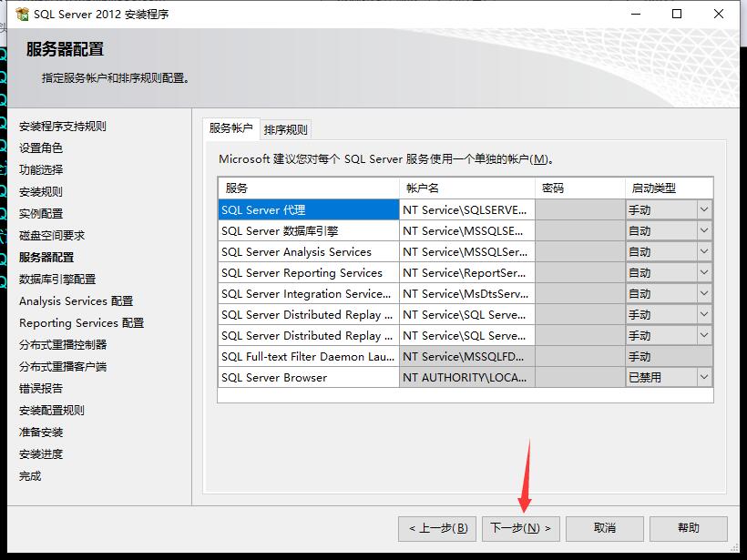The image size is (747, 560).
Task: Open startup type for Reporting Services row
Action: click(x=703, y=272)
